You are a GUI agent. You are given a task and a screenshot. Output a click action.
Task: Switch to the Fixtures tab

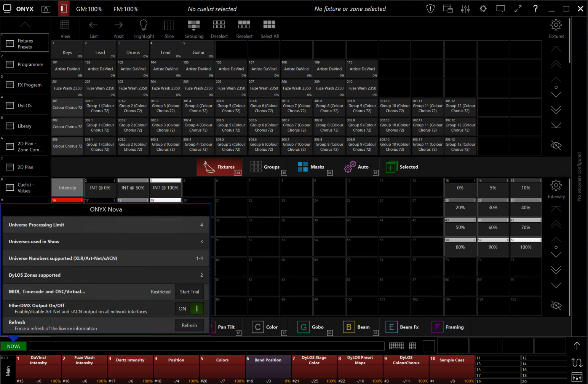click(219, 167)
